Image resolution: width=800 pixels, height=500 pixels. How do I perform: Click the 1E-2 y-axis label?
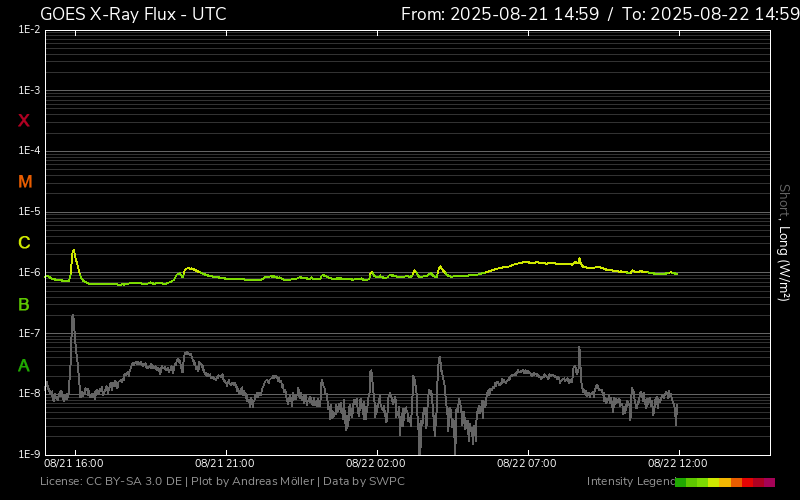29,30
